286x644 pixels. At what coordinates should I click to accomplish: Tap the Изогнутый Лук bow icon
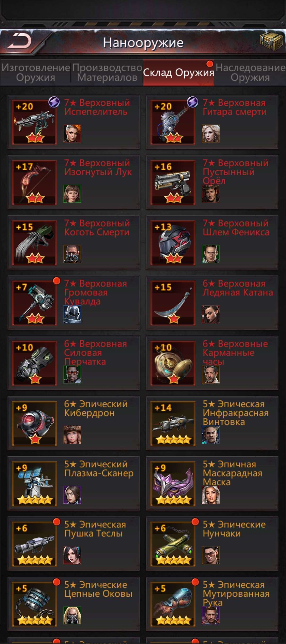[x=34, y=182]
